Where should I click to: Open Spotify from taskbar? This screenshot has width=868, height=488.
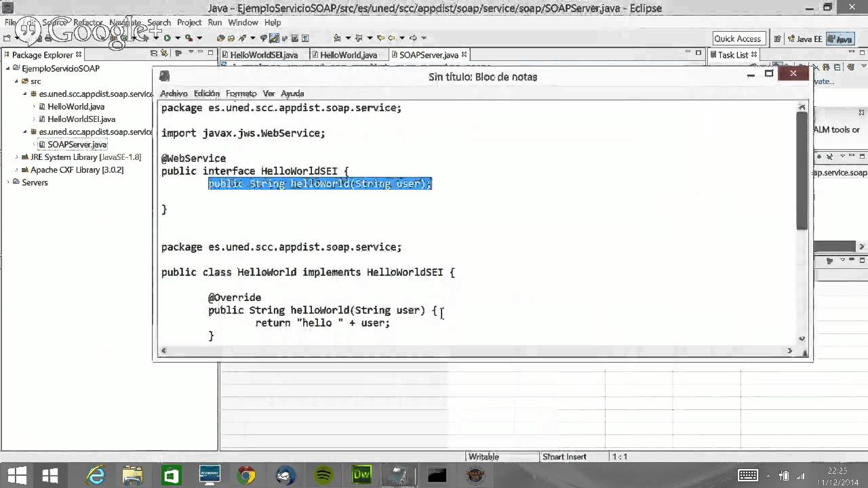click(323, 476)
